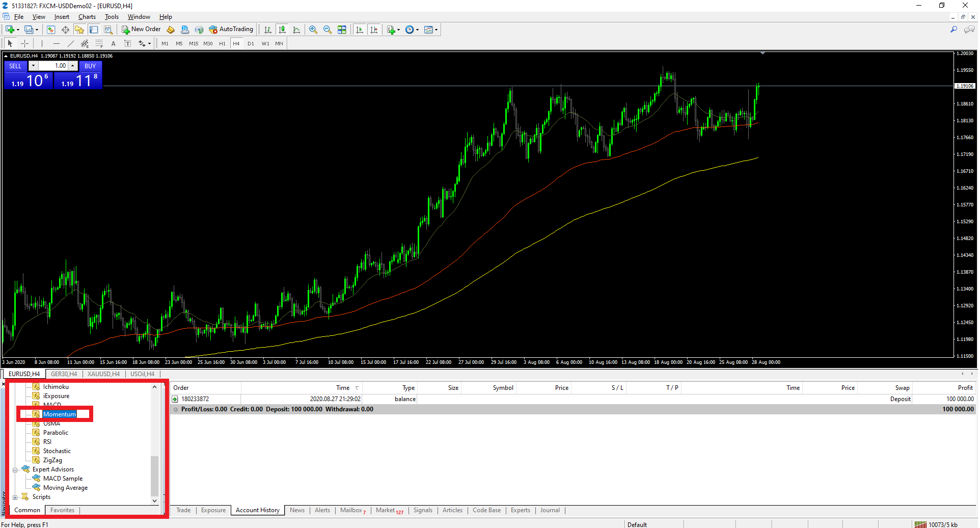Click the Zoom In magnifier icon

[x=313, y=30]
